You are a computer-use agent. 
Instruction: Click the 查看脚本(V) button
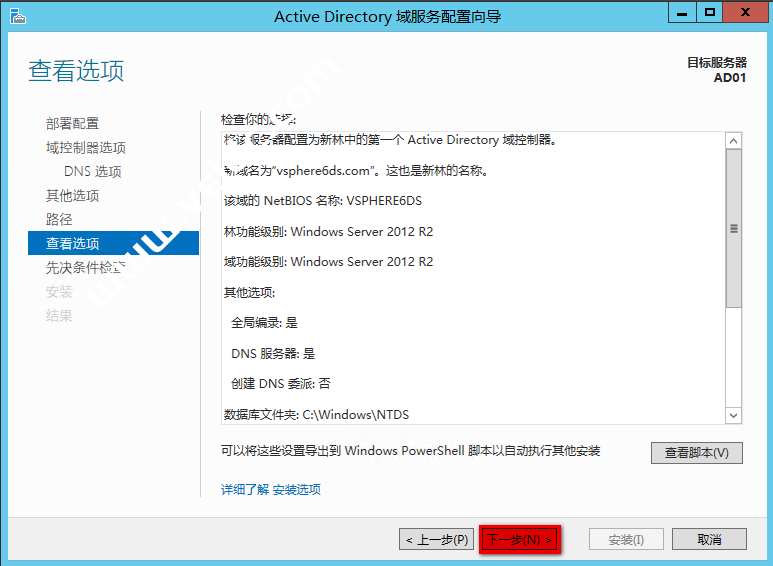(x=697, y=453)
